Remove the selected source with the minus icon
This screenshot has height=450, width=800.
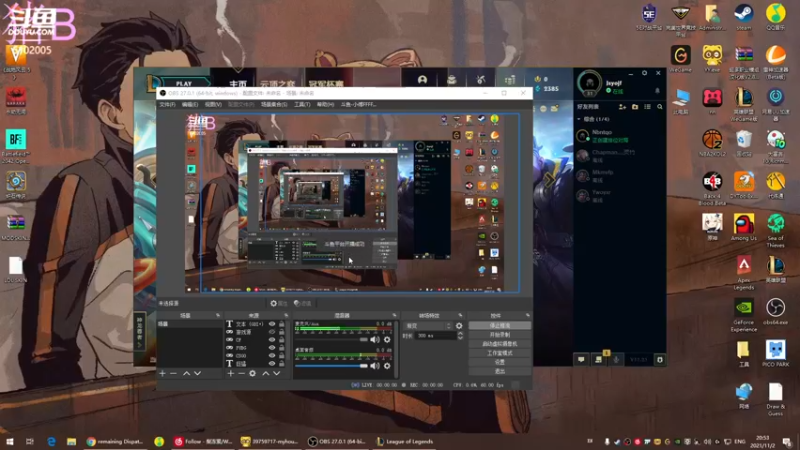[x=241, y=373]
